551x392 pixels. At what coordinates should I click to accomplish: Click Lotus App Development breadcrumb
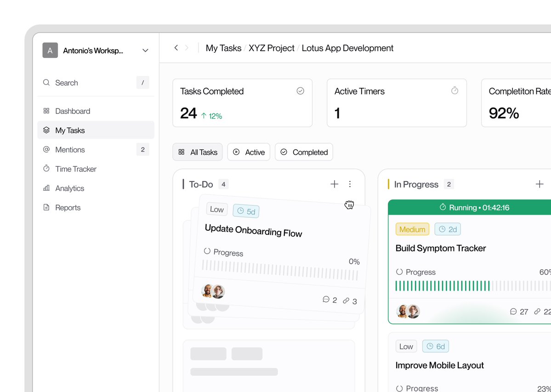click(x=347, y=48)
